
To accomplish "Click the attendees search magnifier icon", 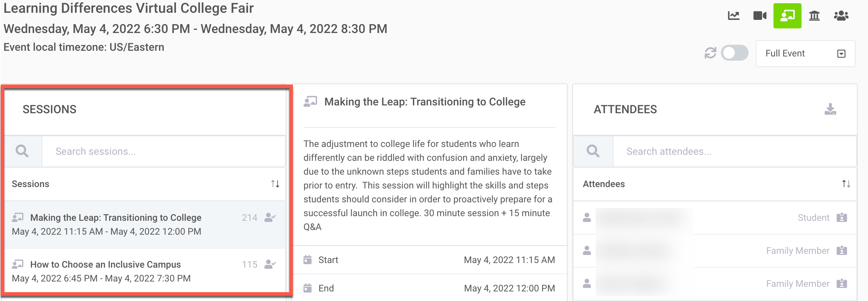I will pos(593,151).
